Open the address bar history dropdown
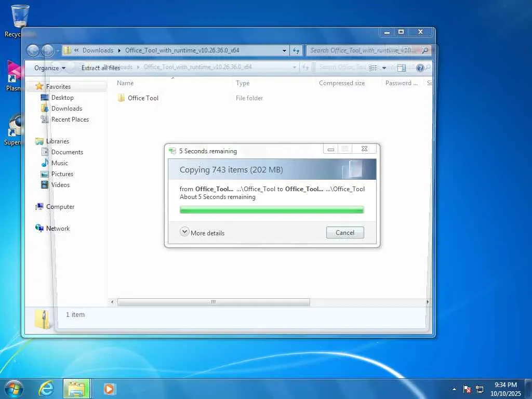This screenshot has height=399, width=532. tap(284, 50)
